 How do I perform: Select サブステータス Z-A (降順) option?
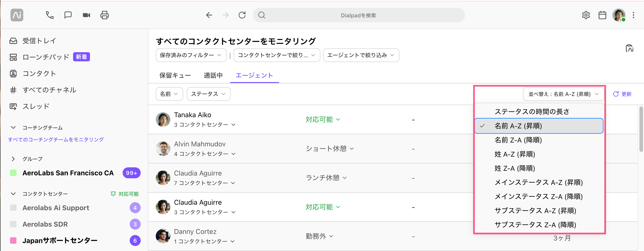pos(539,225)
